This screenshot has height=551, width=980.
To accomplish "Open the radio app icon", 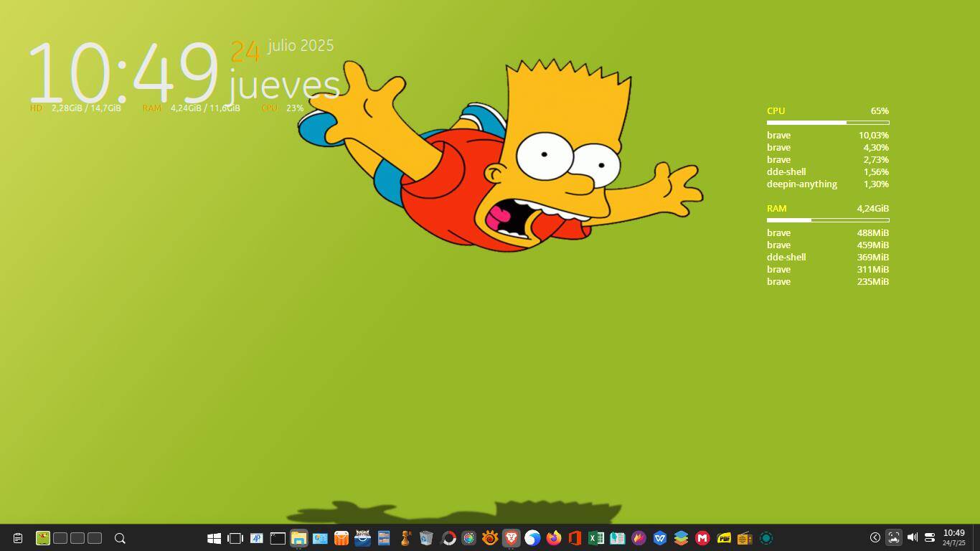I will (745, 538).
